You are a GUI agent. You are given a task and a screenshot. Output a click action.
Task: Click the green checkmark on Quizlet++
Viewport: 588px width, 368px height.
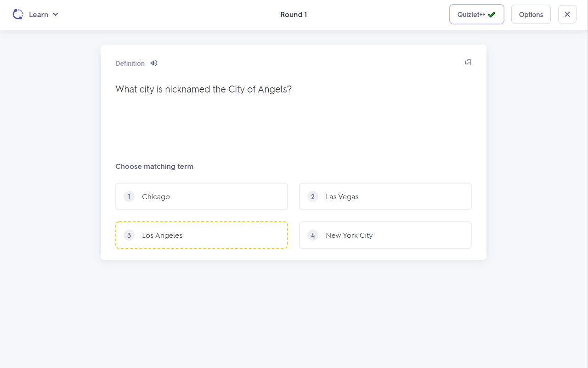tap(491, 14)
